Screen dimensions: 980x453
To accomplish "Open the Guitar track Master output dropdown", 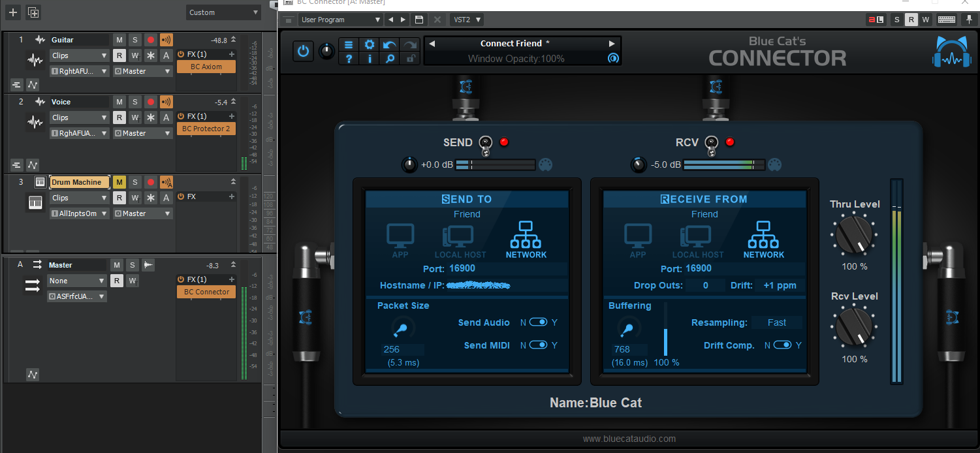I will [x=142, y=71].
